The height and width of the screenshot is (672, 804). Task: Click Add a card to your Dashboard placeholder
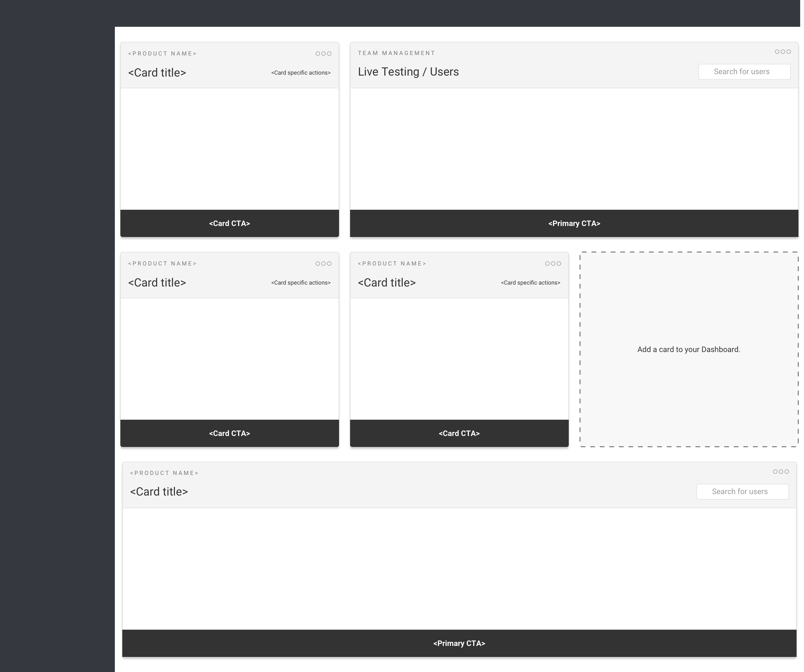point(689,349)
